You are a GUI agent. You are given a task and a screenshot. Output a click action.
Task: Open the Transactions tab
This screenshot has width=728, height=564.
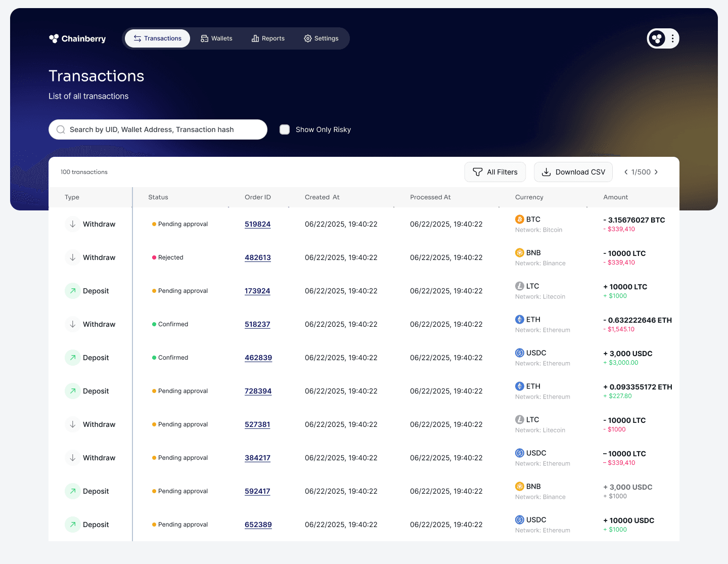pyautogui.click(x=158, y=38)
